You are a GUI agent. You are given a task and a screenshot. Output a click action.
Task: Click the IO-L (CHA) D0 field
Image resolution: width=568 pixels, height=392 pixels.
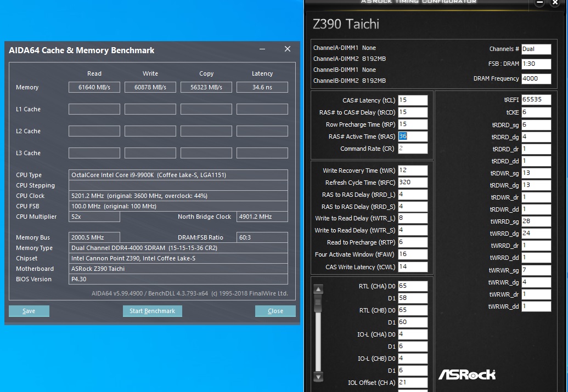coord(413,334)
